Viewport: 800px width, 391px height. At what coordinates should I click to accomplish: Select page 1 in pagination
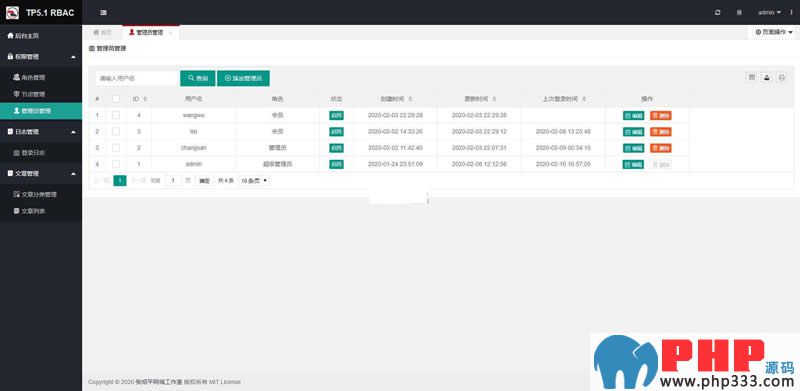tap(120, 180)
